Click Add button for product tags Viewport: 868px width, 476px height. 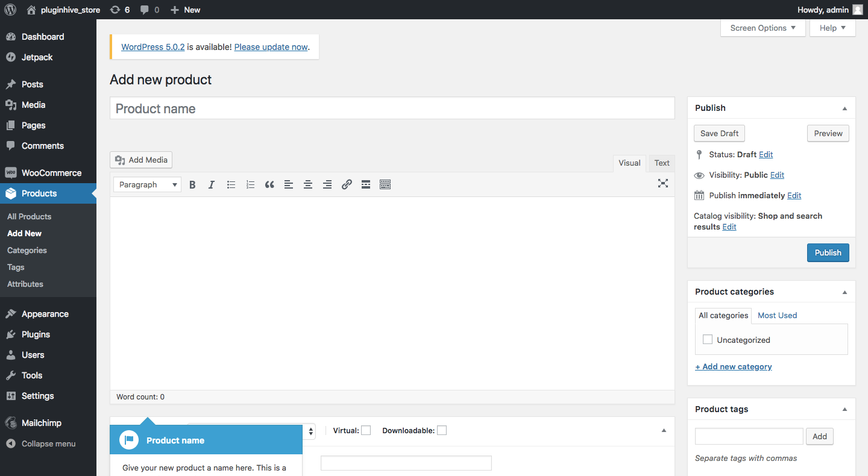coord(820,436)
